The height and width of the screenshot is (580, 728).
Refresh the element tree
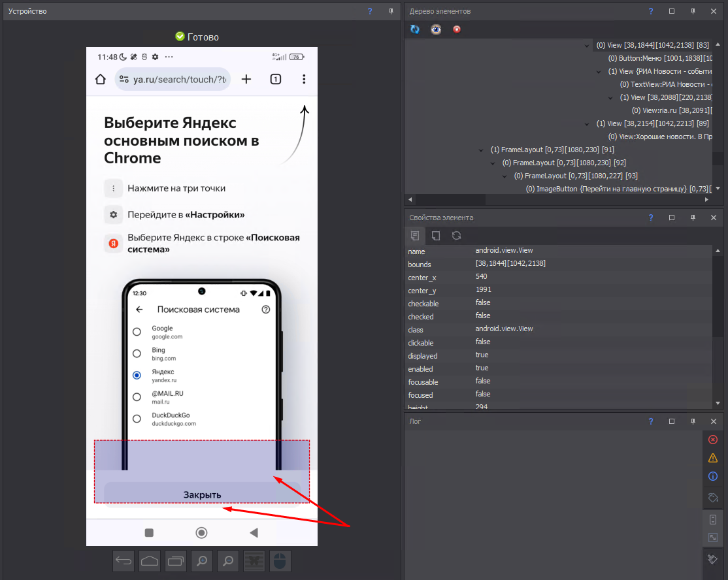click(x=414, y=29)
